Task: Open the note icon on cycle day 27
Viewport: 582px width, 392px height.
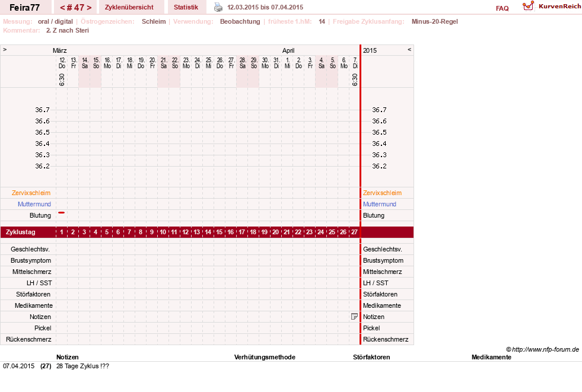Action: [354, 317]
